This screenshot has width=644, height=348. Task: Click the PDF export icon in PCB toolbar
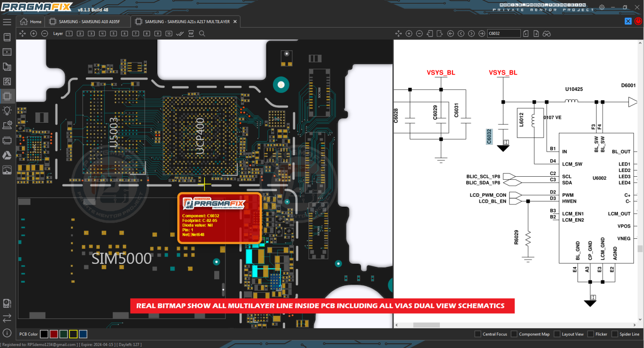coord(191,34)
